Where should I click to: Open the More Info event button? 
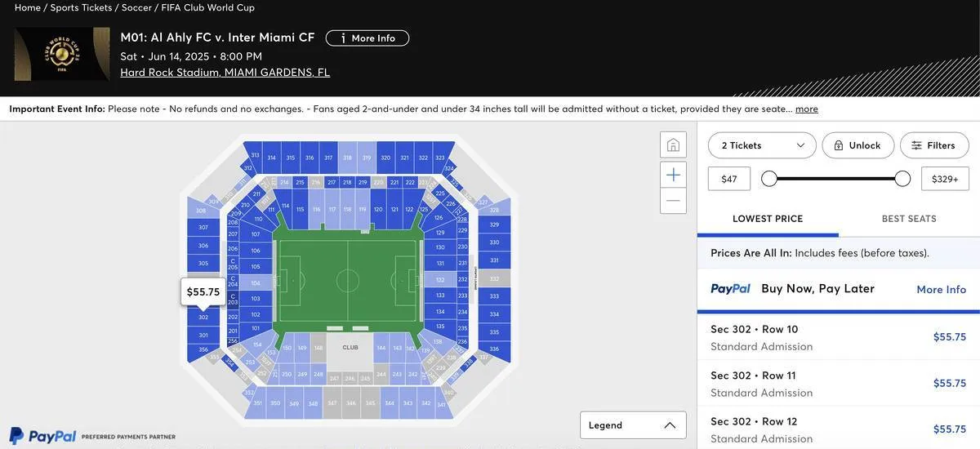tap(367, 38)
